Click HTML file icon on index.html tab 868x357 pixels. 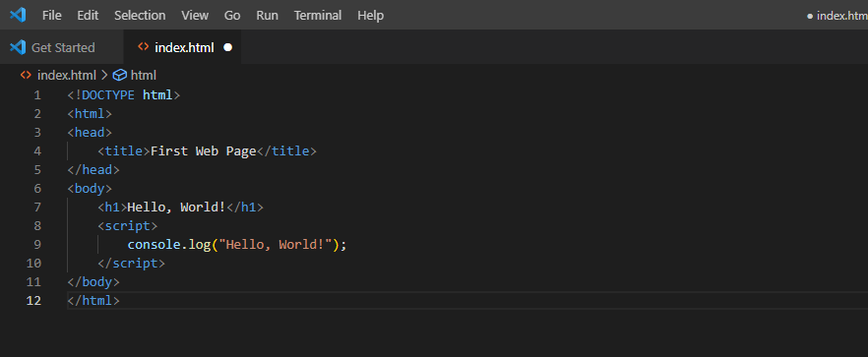144,47
